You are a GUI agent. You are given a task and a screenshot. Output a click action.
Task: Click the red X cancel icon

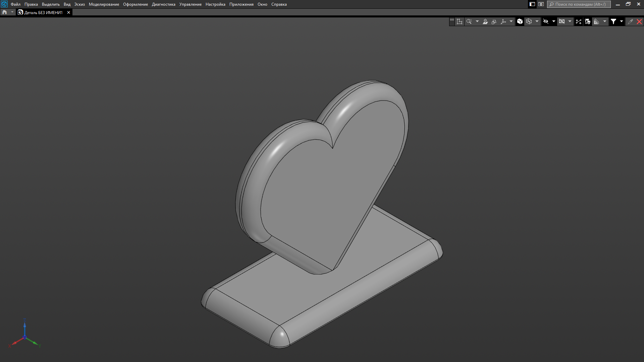tap(639, 21)
